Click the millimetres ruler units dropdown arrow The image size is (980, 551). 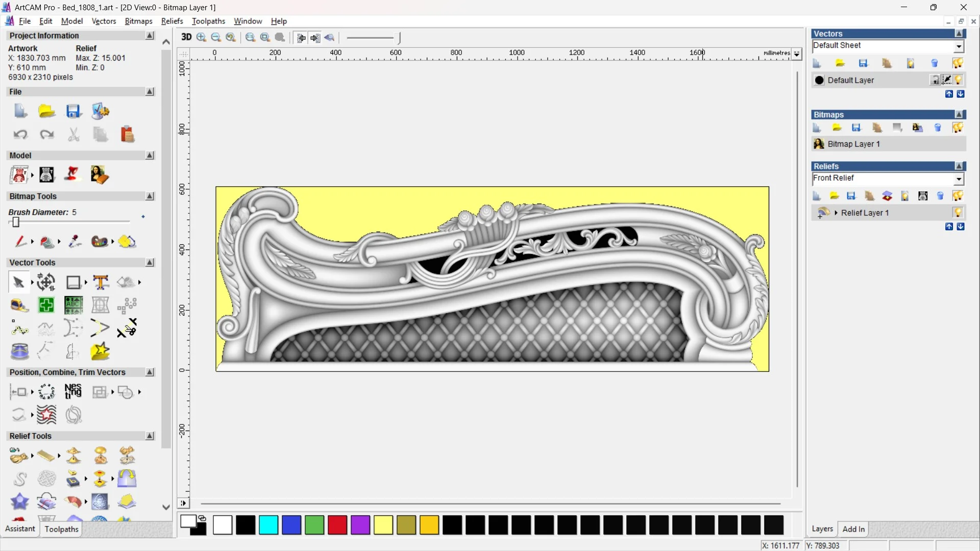797,53
